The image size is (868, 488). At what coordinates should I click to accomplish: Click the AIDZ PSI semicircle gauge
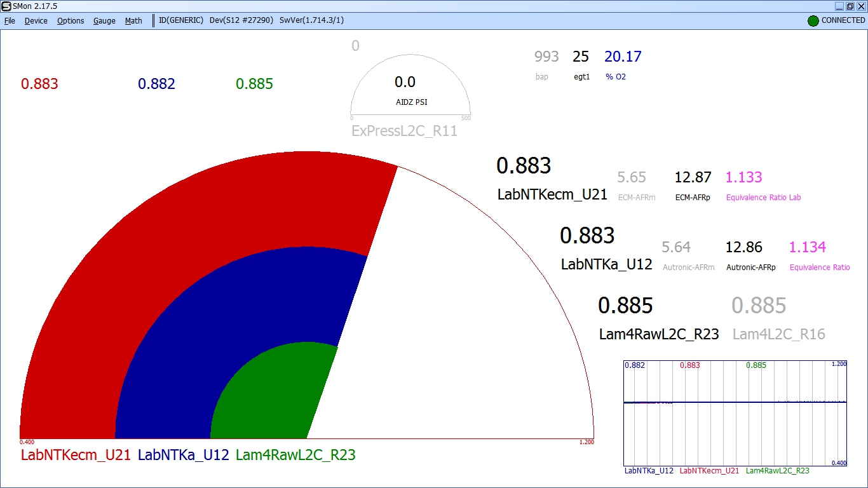pos(410,89)
